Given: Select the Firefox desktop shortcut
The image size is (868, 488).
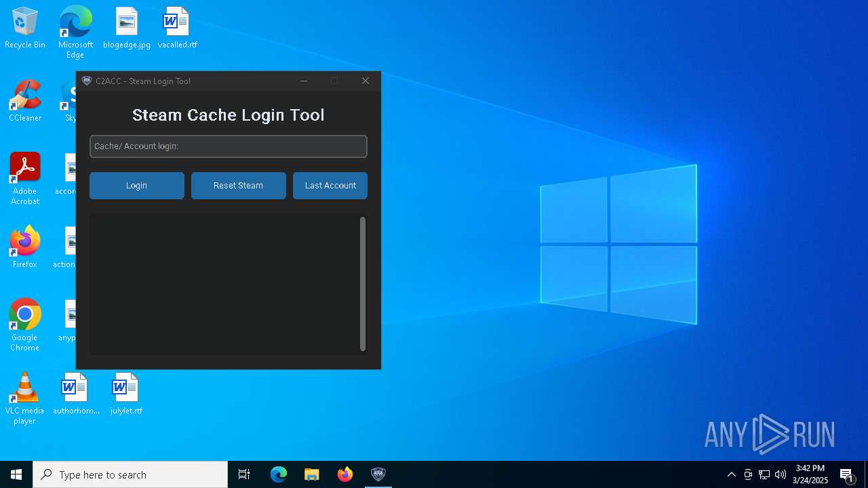Looking at the screenshot, I should pos(25,247).
